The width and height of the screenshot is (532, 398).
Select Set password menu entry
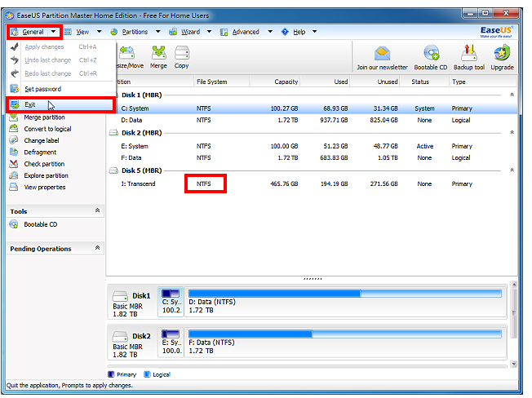60,89
